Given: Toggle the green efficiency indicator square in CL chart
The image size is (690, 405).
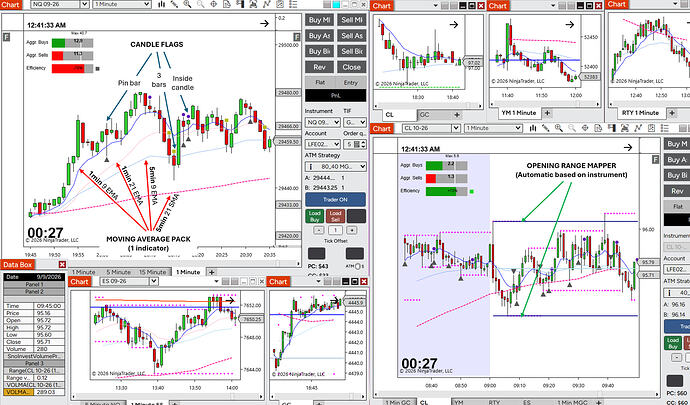Looking at the screenshot, I should click(472, 191).
